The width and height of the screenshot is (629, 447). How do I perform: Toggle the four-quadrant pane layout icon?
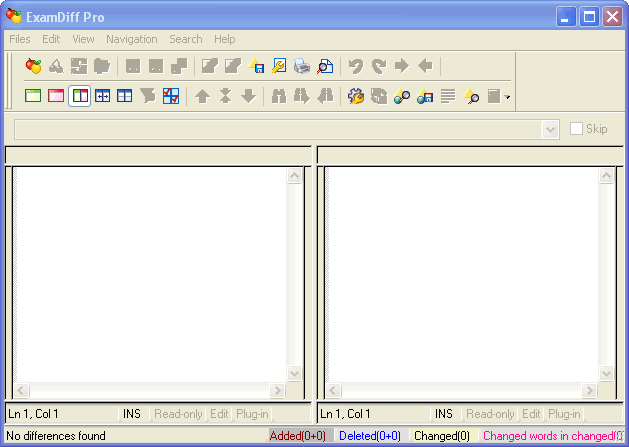click(125, 96)
